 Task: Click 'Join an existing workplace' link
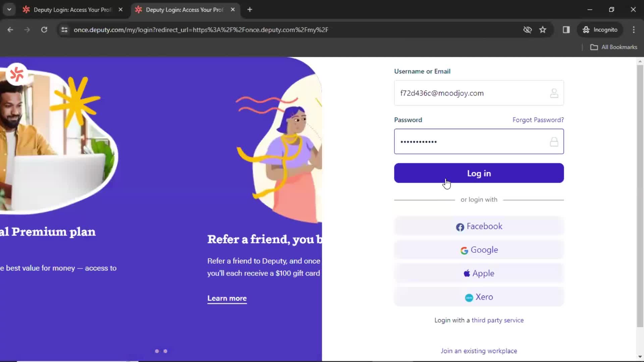[479, 351]
